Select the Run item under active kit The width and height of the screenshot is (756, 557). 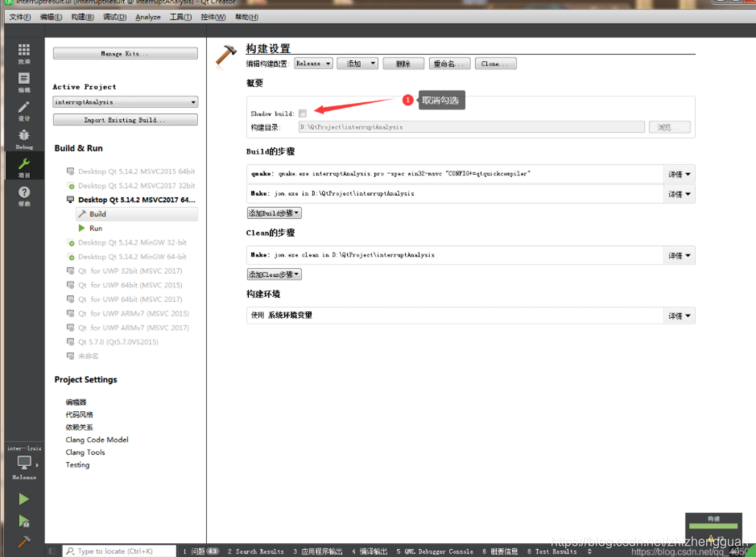[96, 229]
